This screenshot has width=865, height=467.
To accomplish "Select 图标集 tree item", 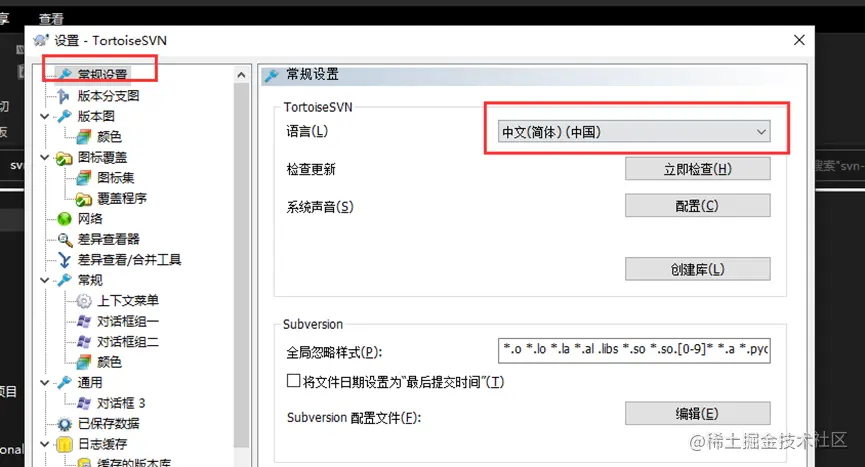I will pos(115,178).
